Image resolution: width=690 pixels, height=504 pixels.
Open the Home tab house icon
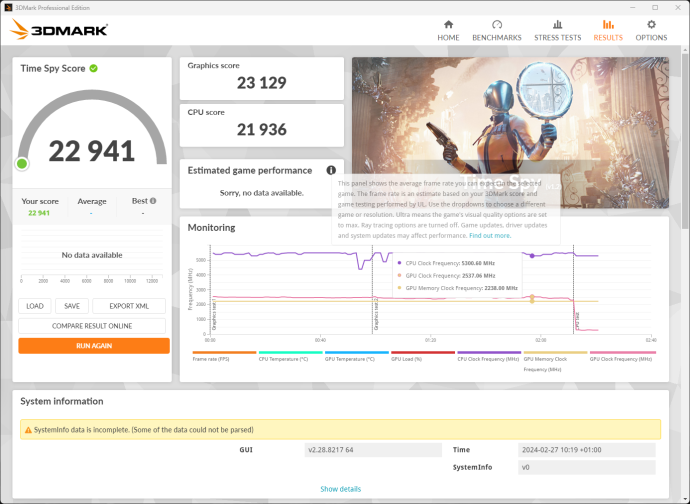coord(448,24)
